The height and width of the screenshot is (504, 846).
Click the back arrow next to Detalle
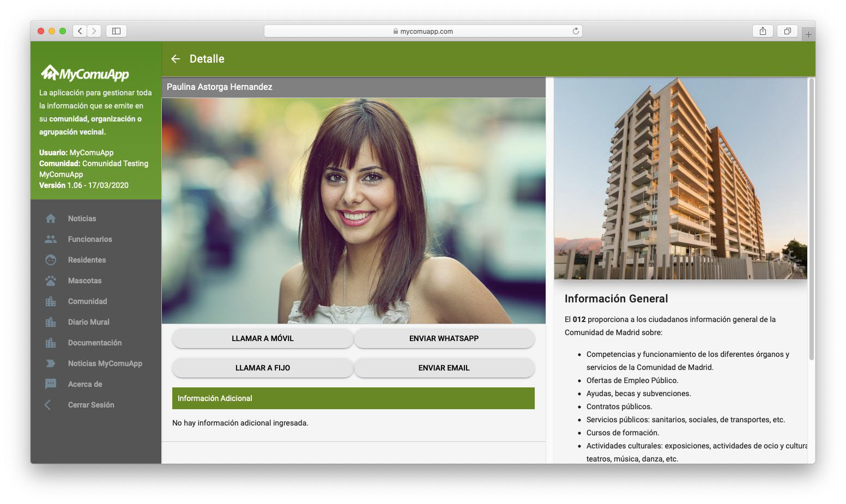[x=176, y=59]
